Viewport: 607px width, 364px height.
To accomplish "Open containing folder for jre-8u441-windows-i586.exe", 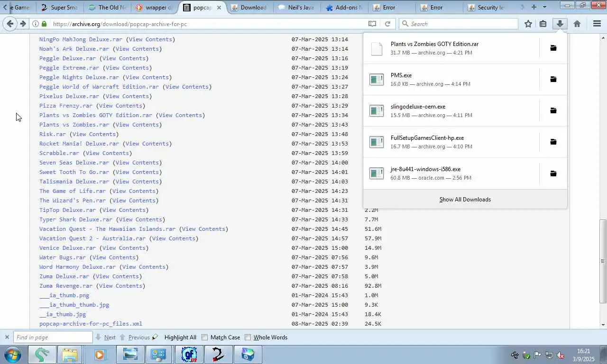I will coord(553,173).
